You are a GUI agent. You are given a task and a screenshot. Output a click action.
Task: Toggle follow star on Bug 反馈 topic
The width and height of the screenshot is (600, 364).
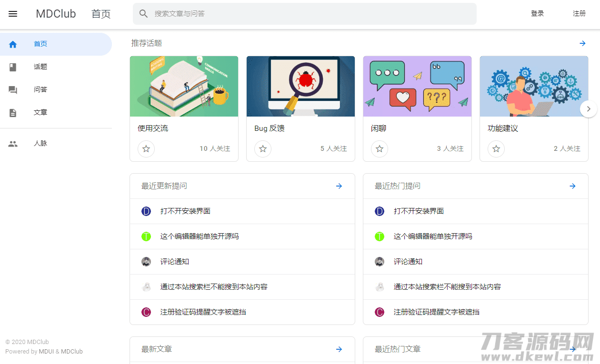[x=263, y=149]
